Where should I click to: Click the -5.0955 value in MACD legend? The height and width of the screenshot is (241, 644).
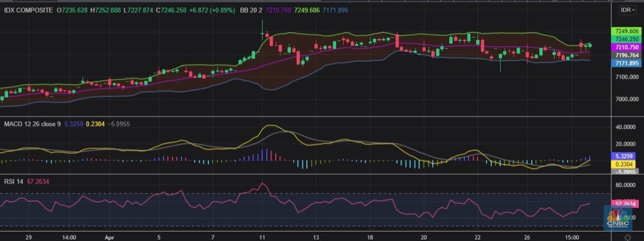118,123
